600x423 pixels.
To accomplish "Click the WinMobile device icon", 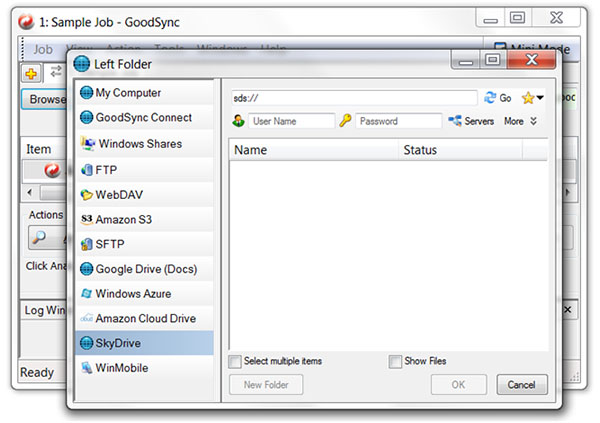I will 87,368.
